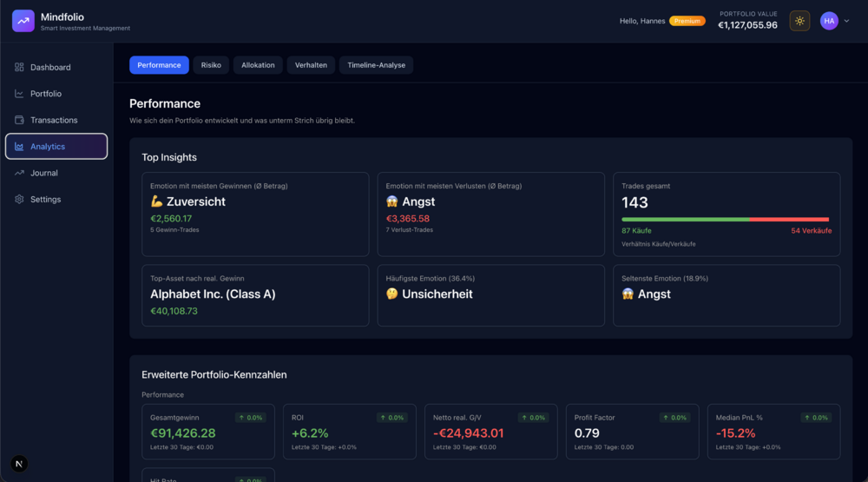
Task: Click the Median PnL % change badge
Action: [816, 418]
